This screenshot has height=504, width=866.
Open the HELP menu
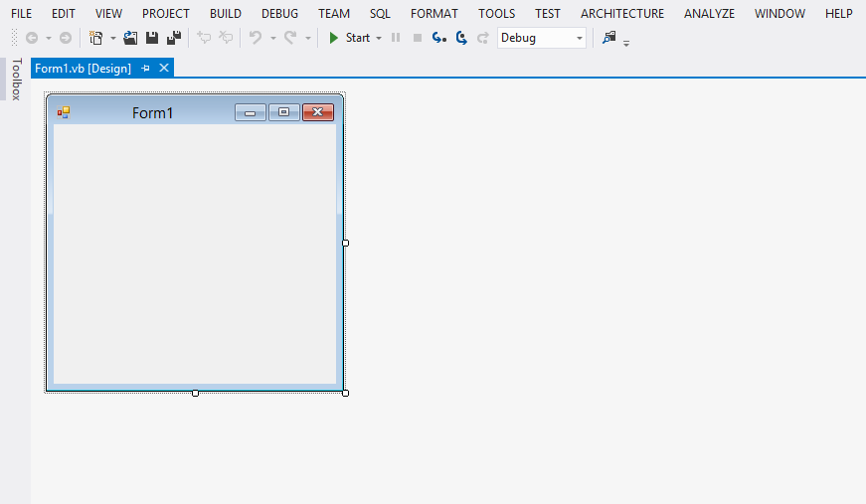coord(839,13)
